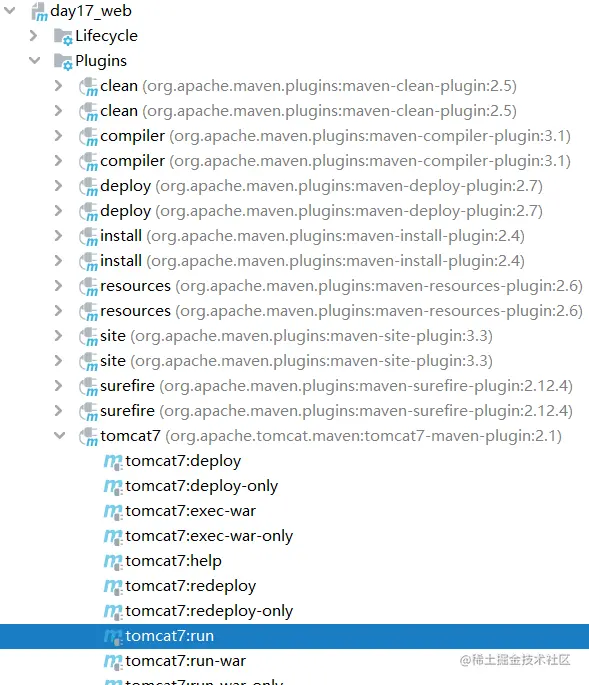Click the goal icon beside tomcat7:deploy-only
This screenshot has width=589, height=685.
tap(113, 487)
